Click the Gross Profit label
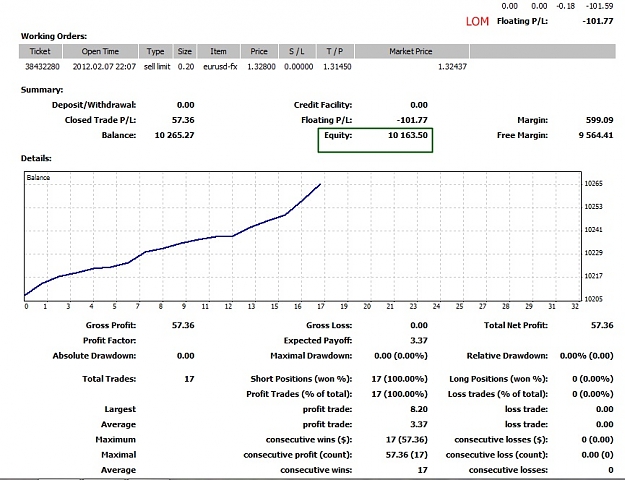The width and height of the screenshot is (625, 480). (x=111, y=325)
